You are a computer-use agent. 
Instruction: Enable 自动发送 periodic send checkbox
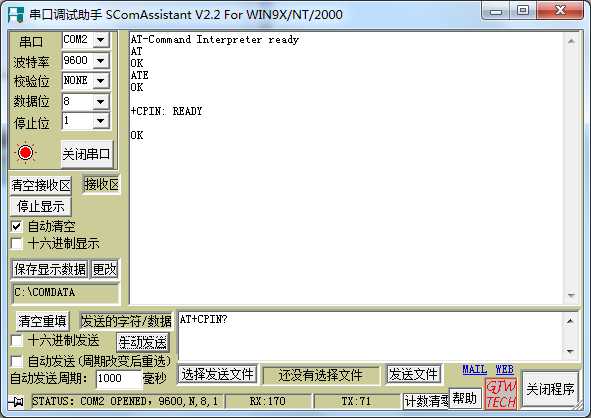tap(17, 361)
